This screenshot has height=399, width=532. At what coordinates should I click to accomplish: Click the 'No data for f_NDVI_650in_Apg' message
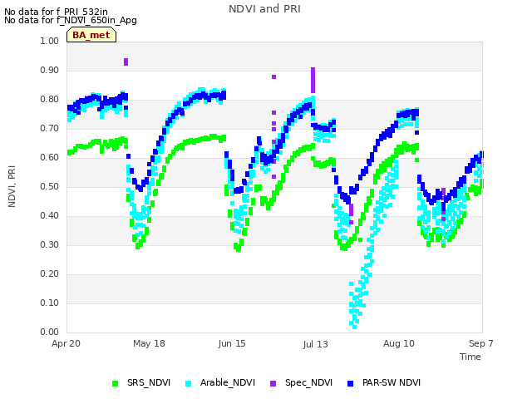pyautogui.click(x=71, y=20)
